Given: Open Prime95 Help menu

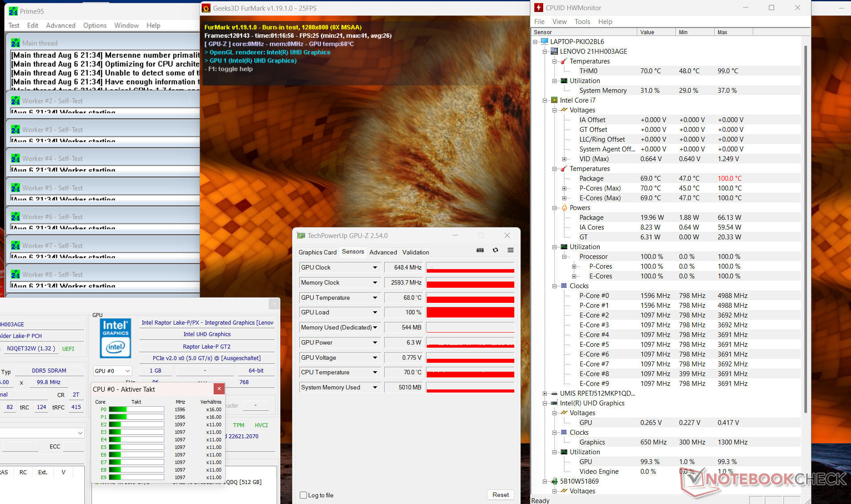Looking at the screenshot, I should [153, 25].
